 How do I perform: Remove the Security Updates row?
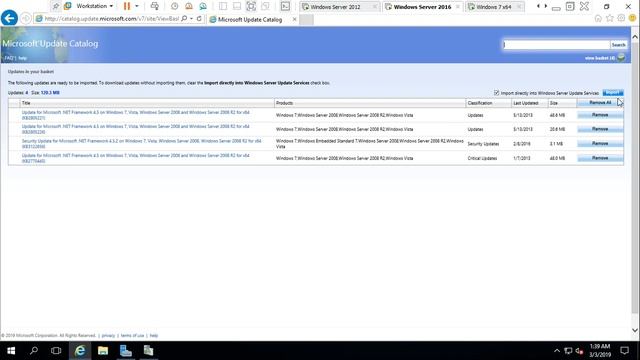[600, 144]
